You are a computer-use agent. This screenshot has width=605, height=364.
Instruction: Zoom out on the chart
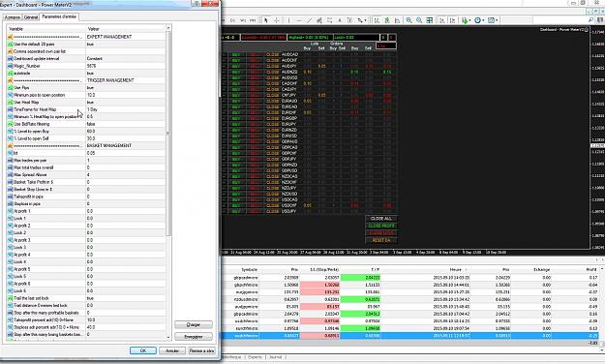[419, 20]
